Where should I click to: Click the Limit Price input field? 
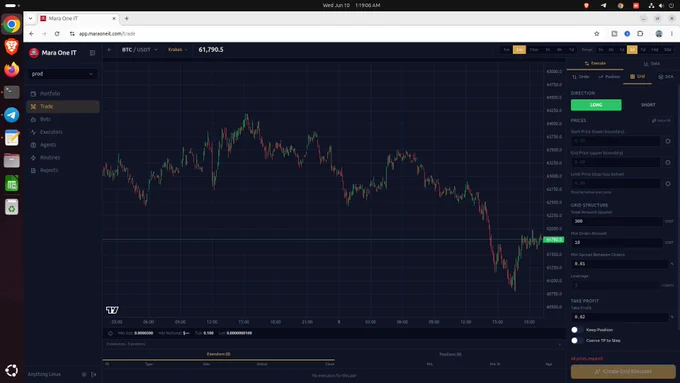pos(615,183)
